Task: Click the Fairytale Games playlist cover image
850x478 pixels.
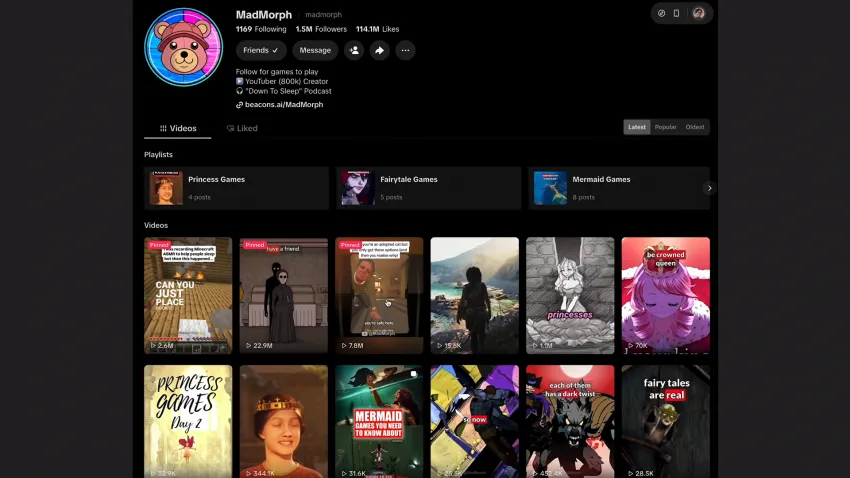Action: tap(358, 188)
